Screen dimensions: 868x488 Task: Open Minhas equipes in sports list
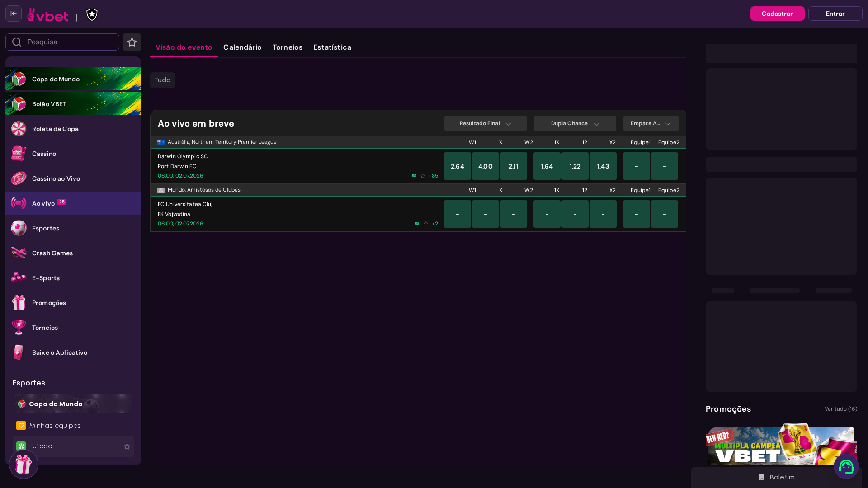point(73,426)
